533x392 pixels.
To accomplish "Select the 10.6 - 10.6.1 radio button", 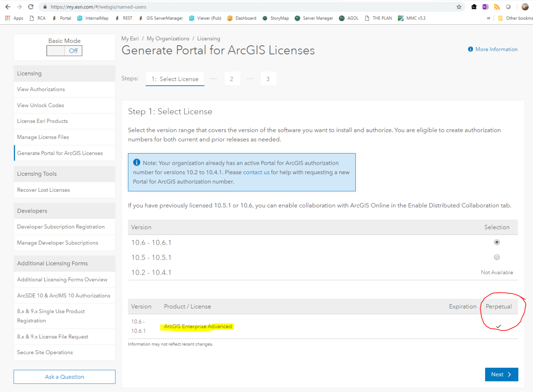I will (x=497, y=242).
